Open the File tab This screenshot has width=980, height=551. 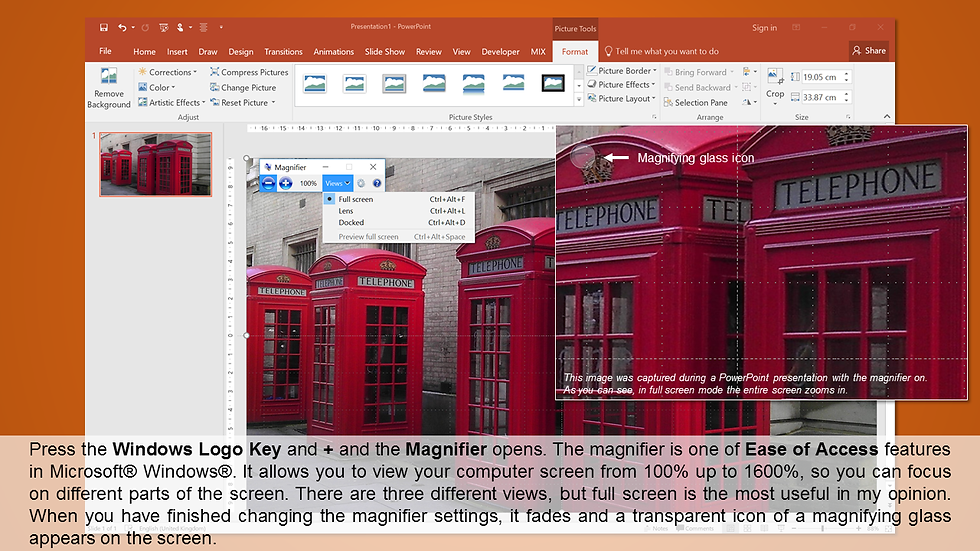click(x=105, y=51)
